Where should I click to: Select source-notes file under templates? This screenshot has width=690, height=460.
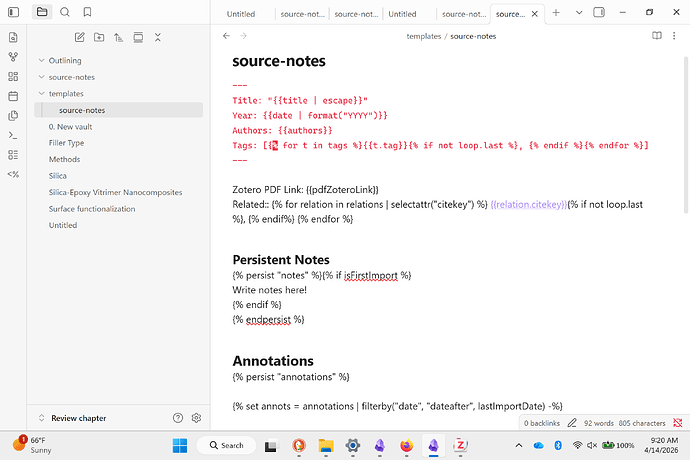click(119, 110)
